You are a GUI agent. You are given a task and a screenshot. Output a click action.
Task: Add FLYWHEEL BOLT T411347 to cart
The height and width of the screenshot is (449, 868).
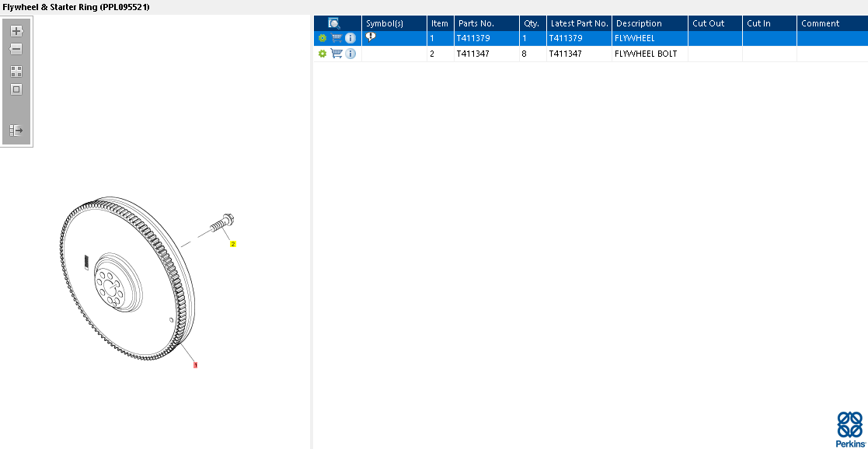[x=336, y=54]
